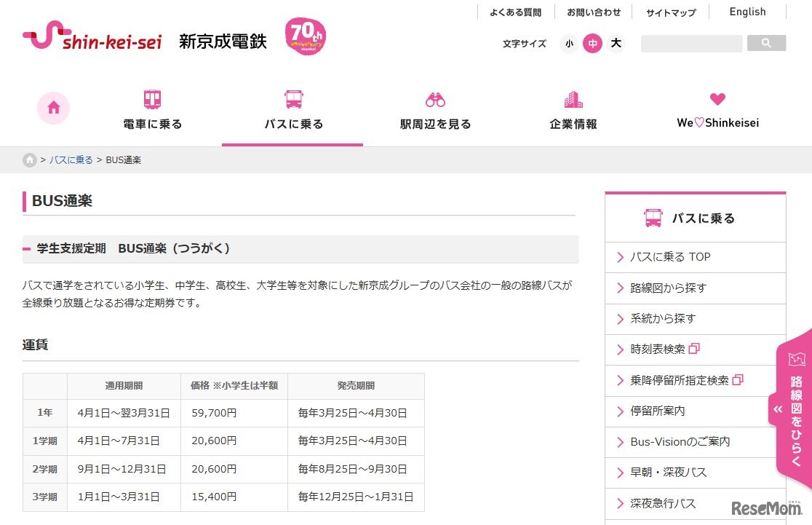The image size is (812, 525).
Task: Set text size to medium (中)
Action: [592, 44]
